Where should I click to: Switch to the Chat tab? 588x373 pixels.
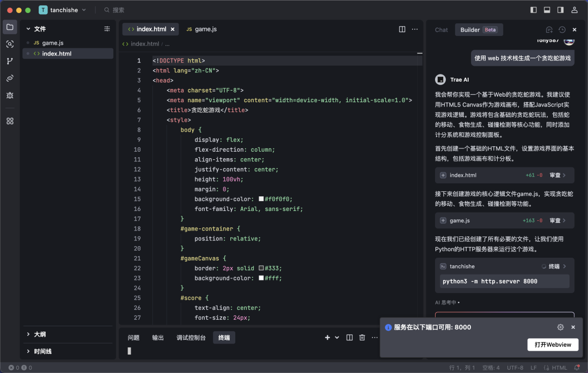pyautogui.click(x=442, y=30)
